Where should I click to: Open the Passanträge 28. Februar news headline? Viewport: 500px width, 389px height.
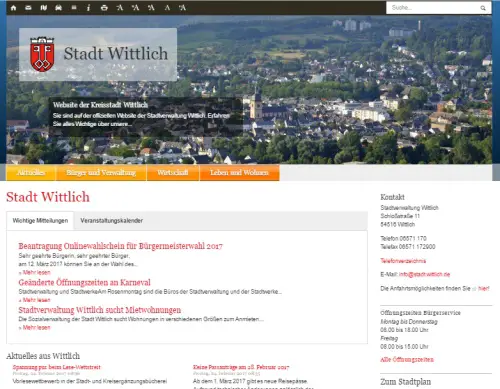(x=241, y=367)
